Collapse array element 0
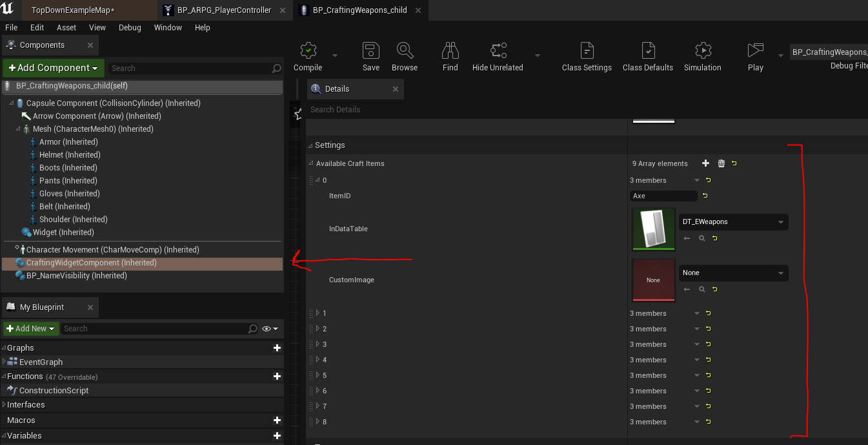 click(x=318, y=180)
